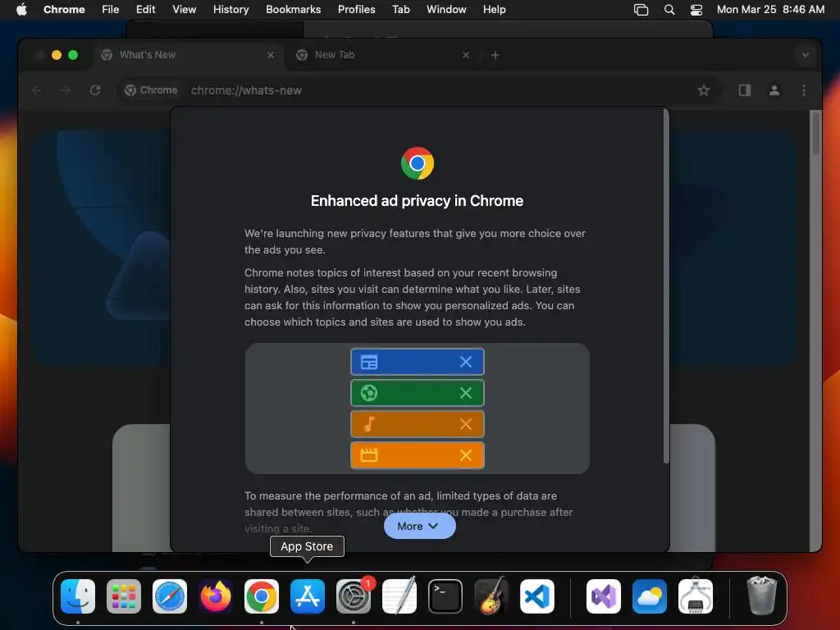Viewport: 840px width, 630px height.
Task: Go forward in Chrome
Action: pos(66,90)
